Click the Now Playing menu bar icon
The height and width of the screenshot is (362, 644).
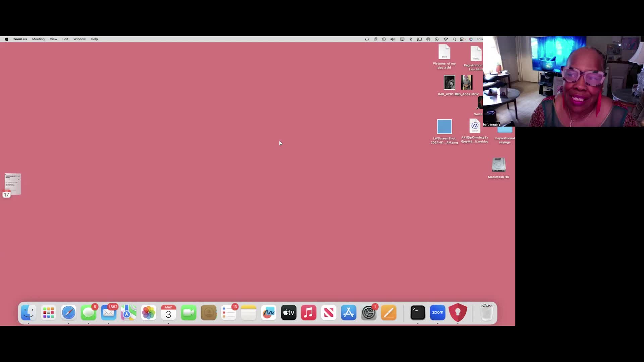coord(437,39)
